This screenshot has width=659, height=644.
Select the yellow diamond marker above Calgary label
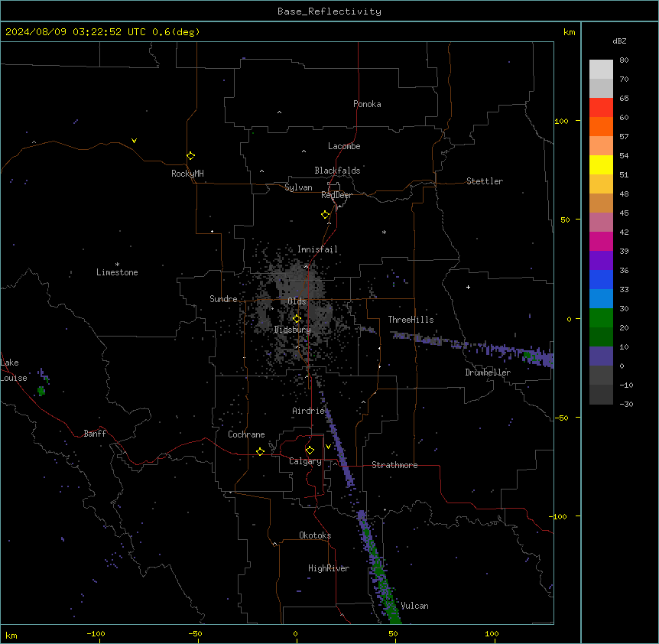[310, 450]
